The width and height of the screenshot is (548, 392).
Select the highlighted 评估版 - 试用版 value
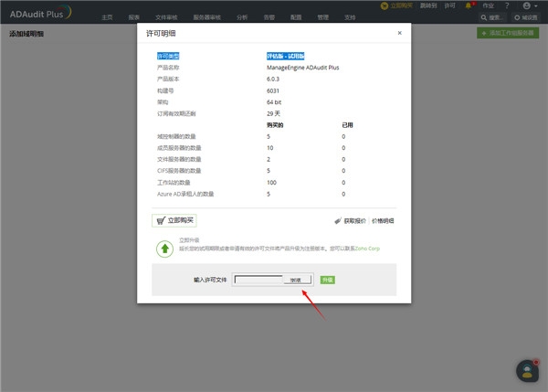(286, 56)
